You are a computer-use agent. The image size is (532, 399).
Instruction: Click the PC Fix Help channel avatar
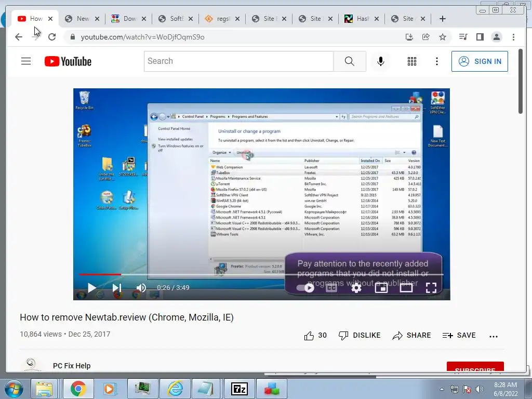(x=31, y=364)
